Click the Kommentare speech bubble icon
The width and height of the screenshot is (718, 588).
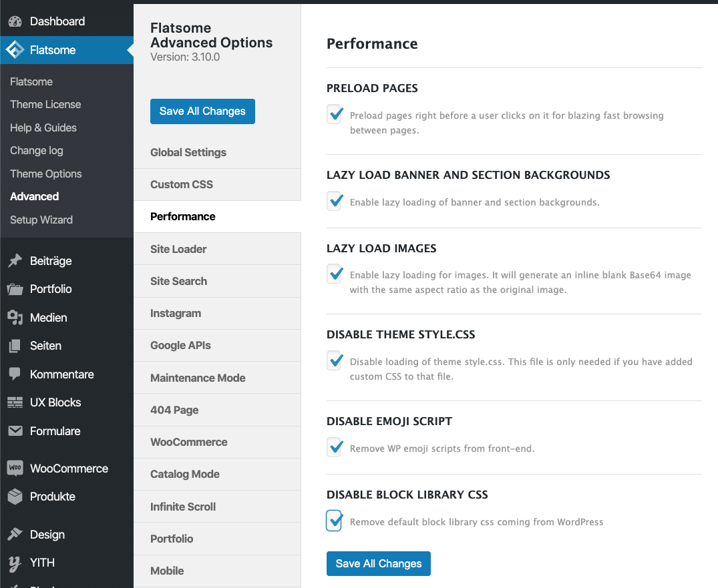[15, 374]
